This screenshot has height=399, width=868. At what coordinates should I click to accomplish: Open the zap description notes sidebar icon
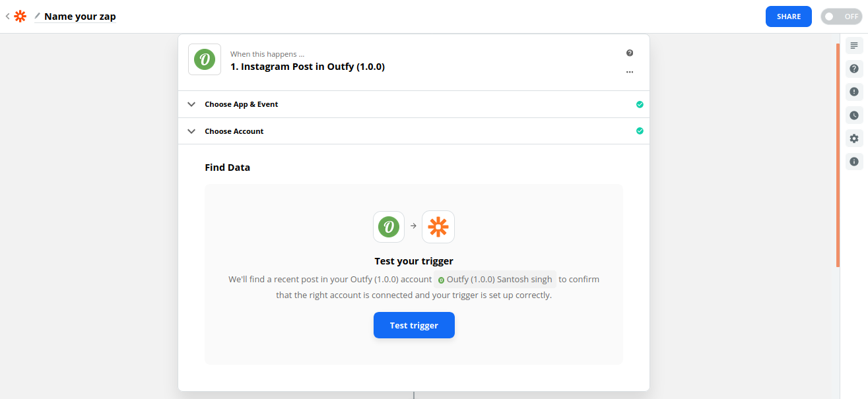point(854,46)
